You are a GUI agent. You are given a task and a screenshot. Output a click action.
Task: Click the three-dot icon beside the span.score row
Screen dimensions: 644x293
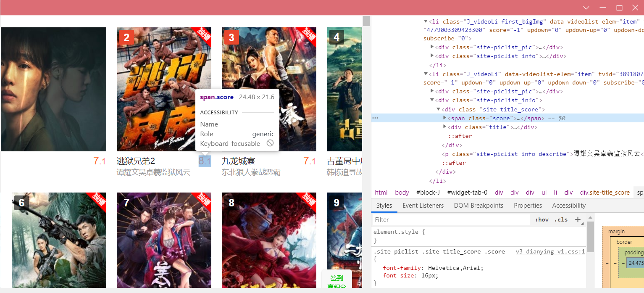375,118
